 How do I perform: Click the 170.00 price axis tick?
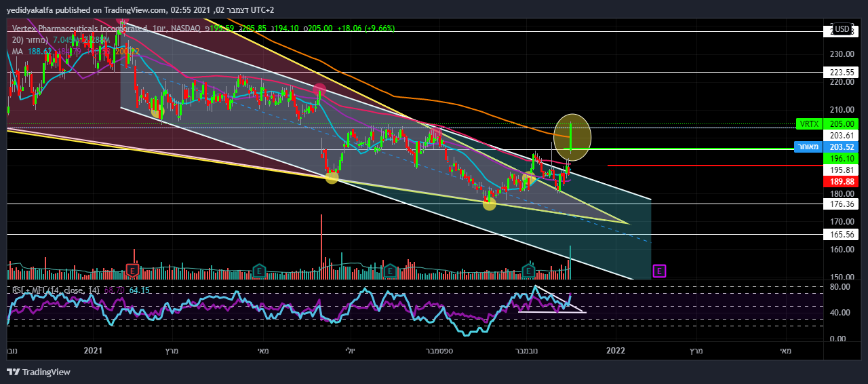pos(842,221)
